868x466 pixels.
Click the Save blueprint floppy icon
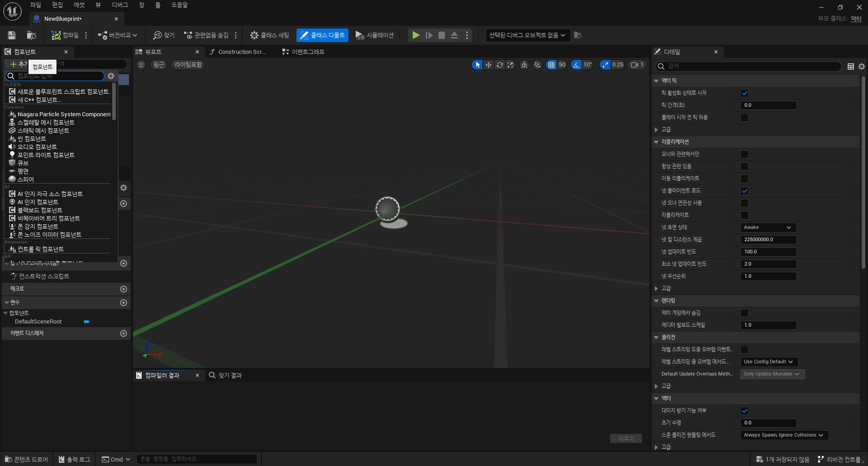(12, 35)
